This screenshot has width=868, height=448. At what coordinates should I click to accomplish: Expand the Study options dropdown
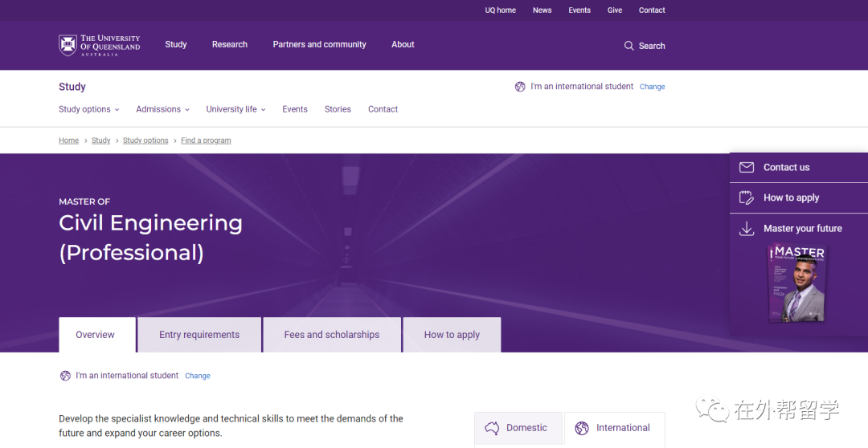[89, 109]
